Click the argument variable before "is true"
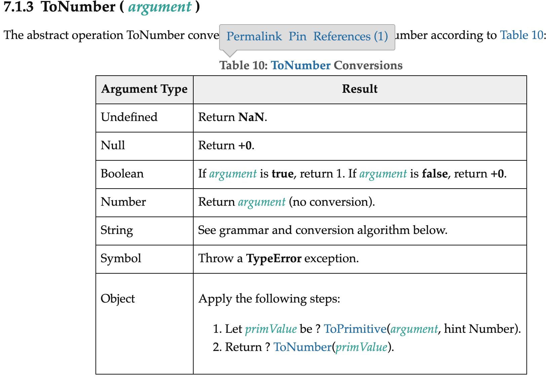The width and height of the screenshot is (558, 392). click(233, 174)
